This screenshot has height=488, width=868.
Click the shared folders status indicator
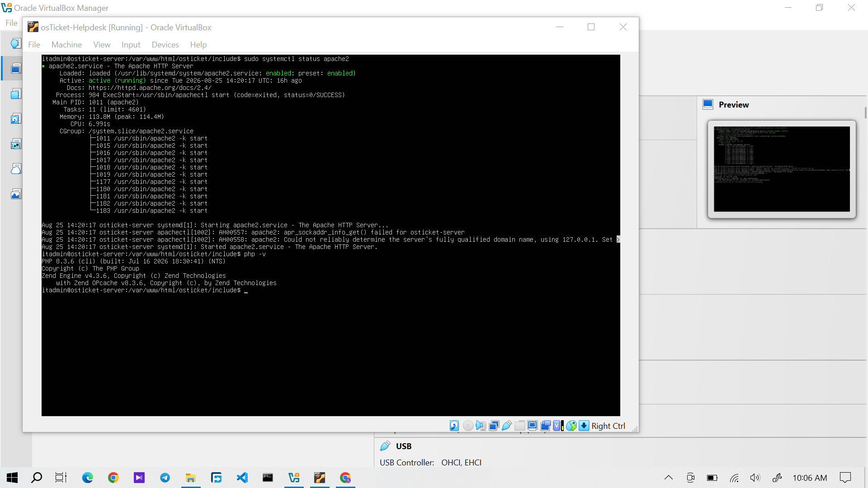point(520,426)
